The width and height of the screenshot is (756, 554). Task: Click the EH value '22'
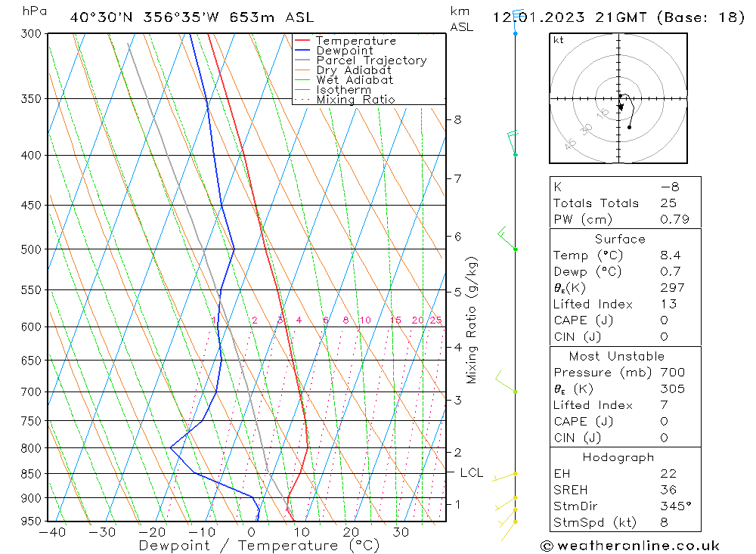(669, 474)
